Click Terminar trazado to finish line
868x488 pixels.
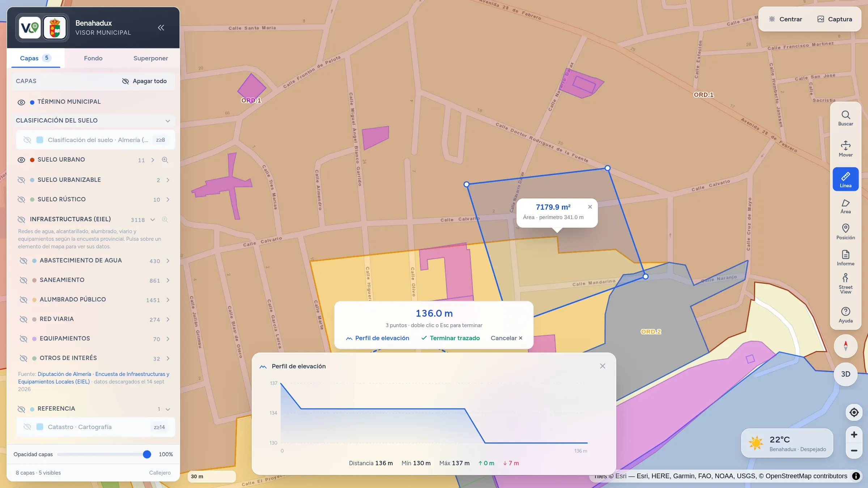[450, 338]
